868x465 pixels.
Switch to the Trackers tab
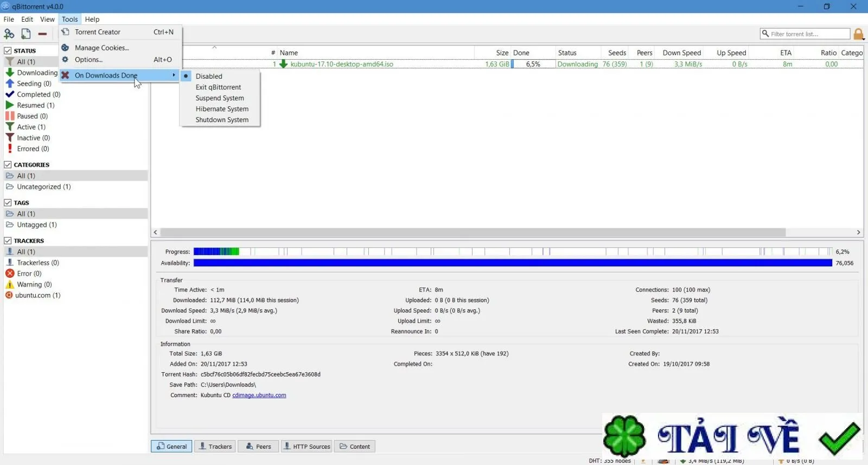pos(215,446)
